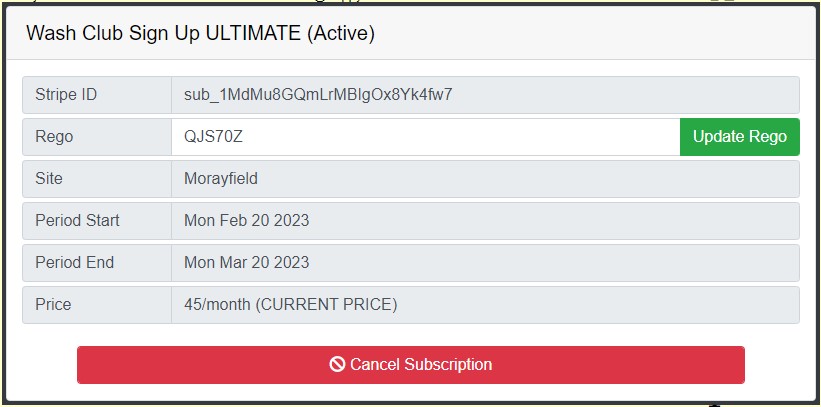Click the Site label
This screenshot has height=407, width=821.
coord(49,179)
